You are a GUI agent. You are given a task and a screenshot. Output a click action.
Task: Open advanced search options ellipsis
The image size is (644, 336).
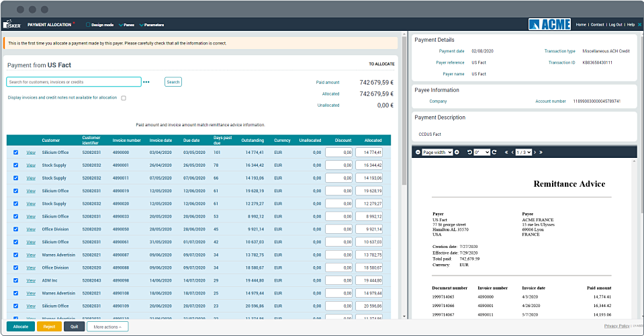point(146,82)
